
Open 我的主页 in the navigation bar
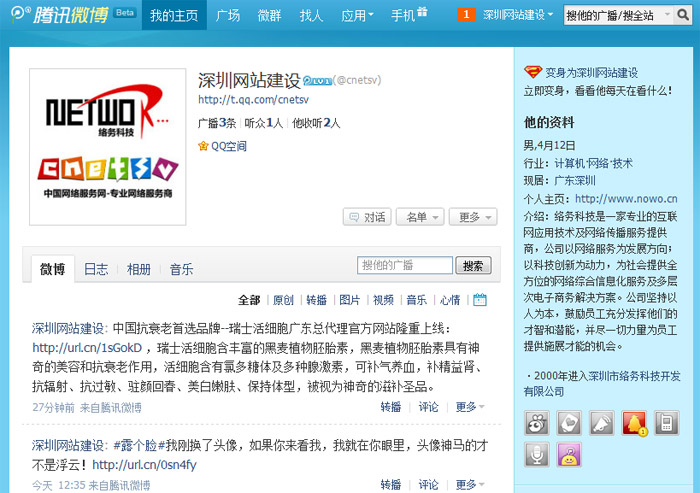tap(174, 15)
